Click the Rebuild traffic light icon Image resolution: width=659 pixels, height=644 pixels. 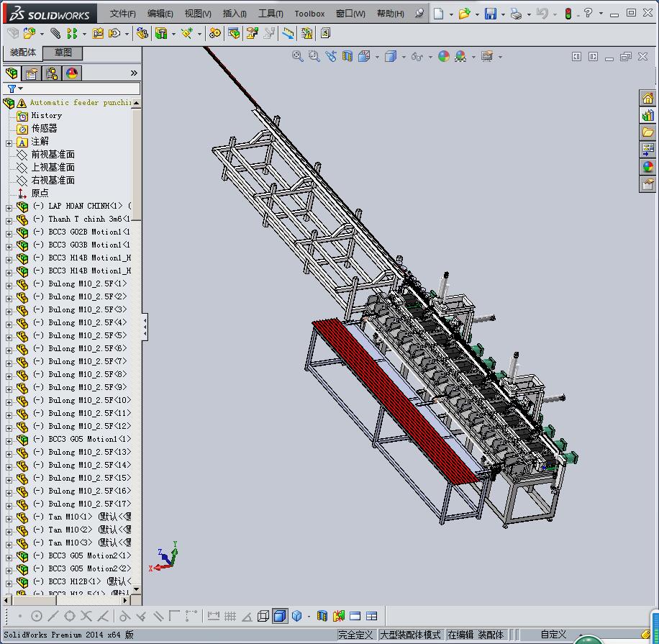click(x=568, y=14)
